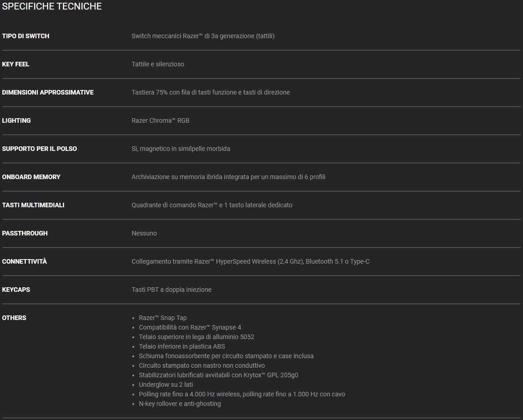Image resolution: width=523 pixels, height=420 pixels.
Task: Click the DIMENSIONI APPROSSIMATIVE label
Action: (x=48, y=92)
